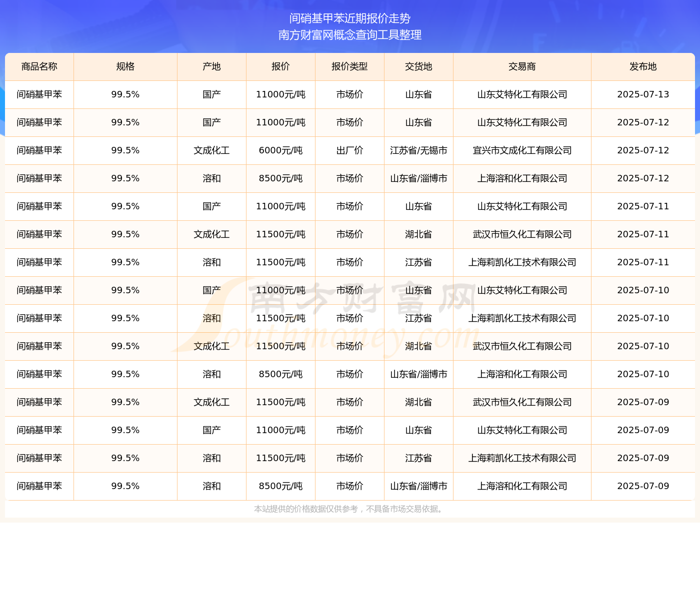Click the 交易商 column header
700x602 pixels.
[522, 66]
